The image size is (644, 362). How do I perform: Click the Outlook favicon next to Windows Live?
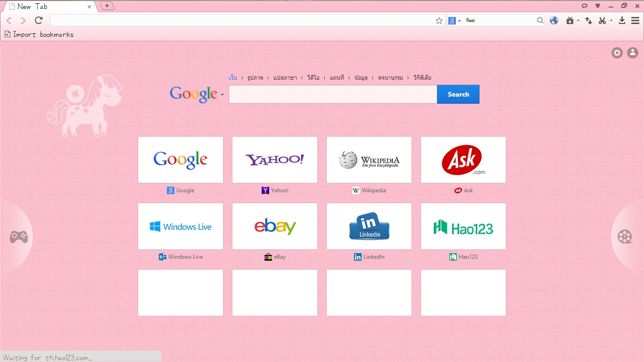pyautogui.click(x=163, y=257)
